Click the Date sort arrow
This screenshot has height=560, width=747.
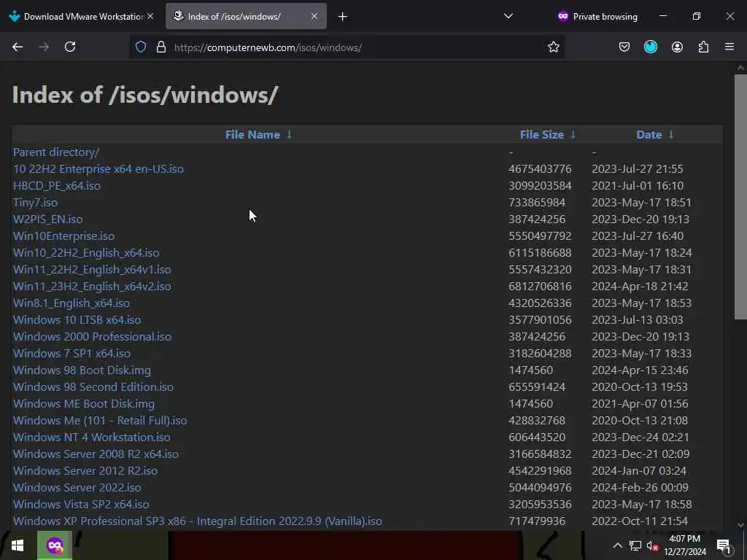671,135
